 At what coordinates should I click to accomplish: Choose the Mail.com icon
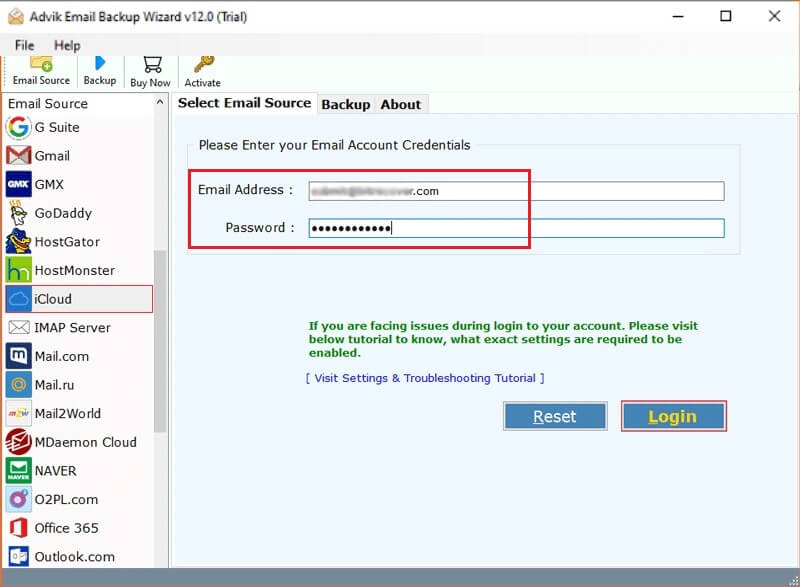tap(18, 356)
